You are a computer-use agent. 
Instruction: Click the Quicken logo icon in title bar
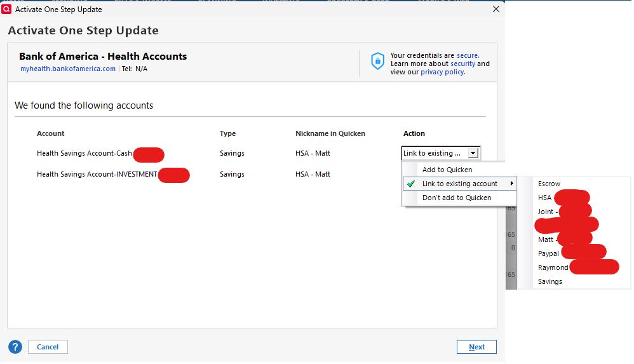[6, 9]
